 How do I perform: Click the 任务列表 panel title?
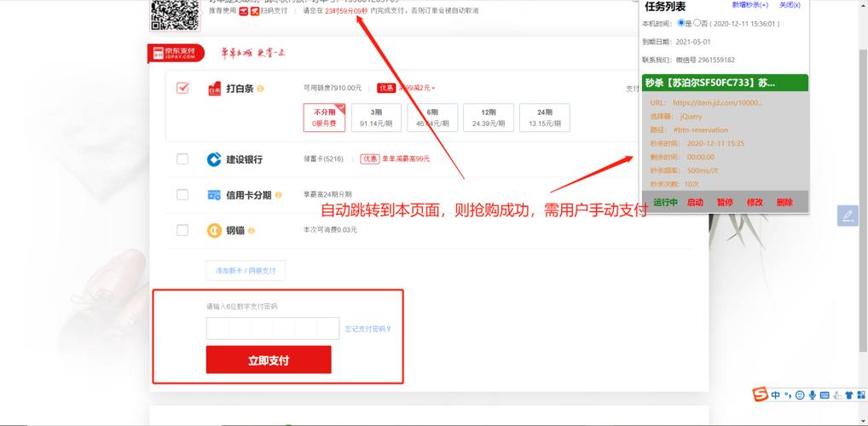click(x=665, y=7)
